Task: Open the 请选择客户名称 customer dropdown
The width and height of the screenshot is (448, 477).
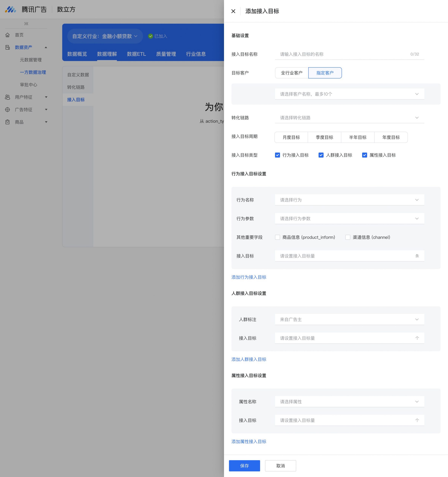Action: [349, 94]
